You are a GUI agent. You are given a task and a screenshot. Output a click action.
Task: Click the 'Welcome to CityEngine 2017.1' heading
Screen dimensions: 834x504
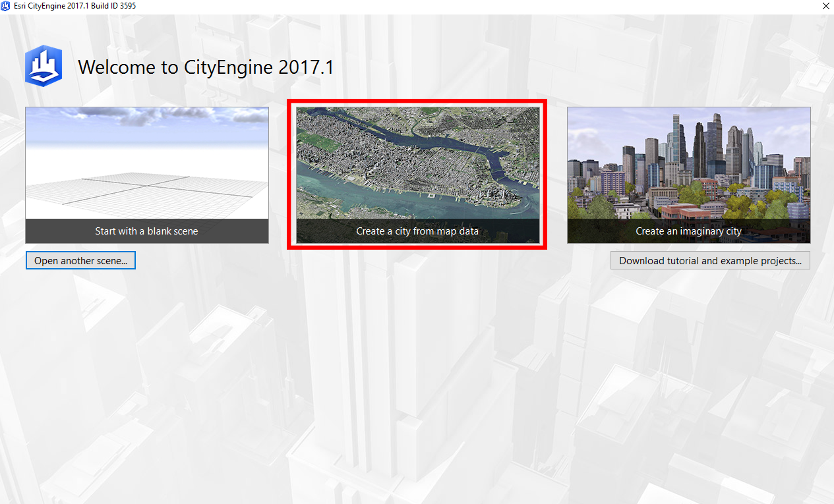pyautogui.click(x=206, y=67)
